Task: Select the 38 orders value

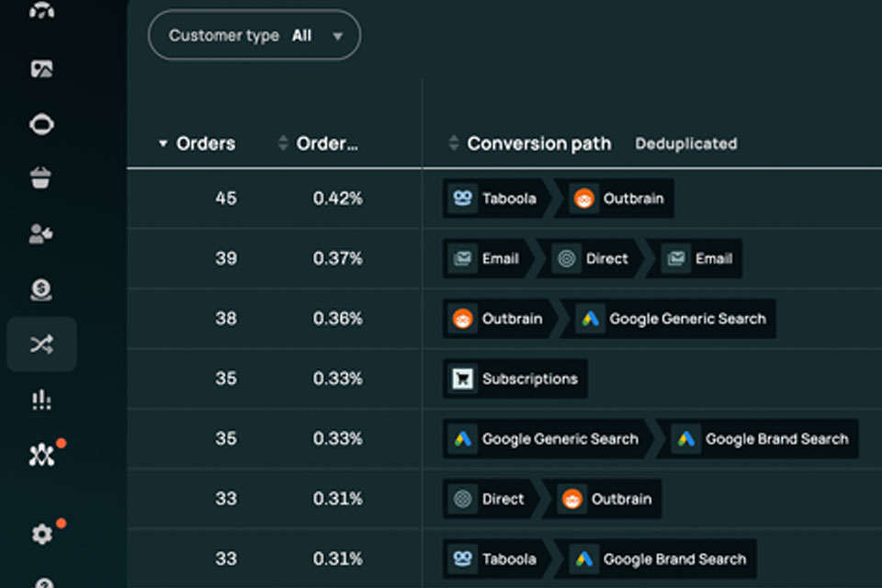Action: [226, 319]
